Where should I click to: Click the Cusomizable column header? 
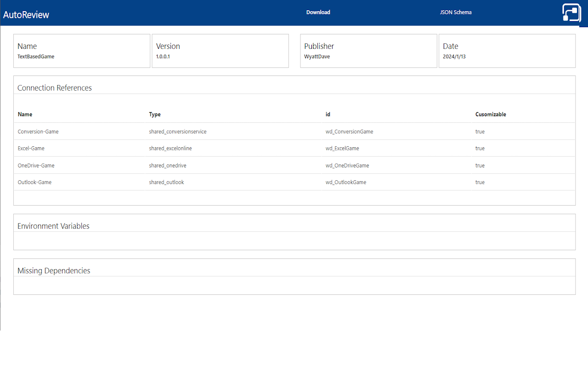coord(491,114)
